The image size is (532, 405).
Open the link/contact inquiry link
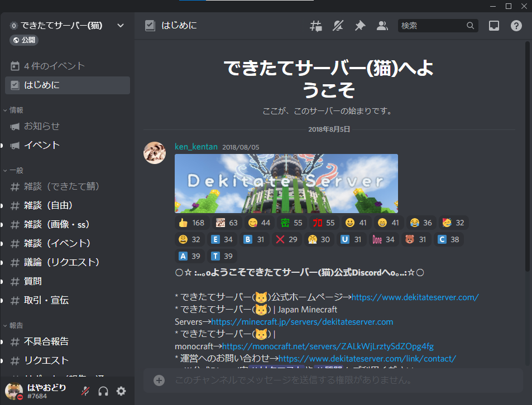[x=367, y=359]
